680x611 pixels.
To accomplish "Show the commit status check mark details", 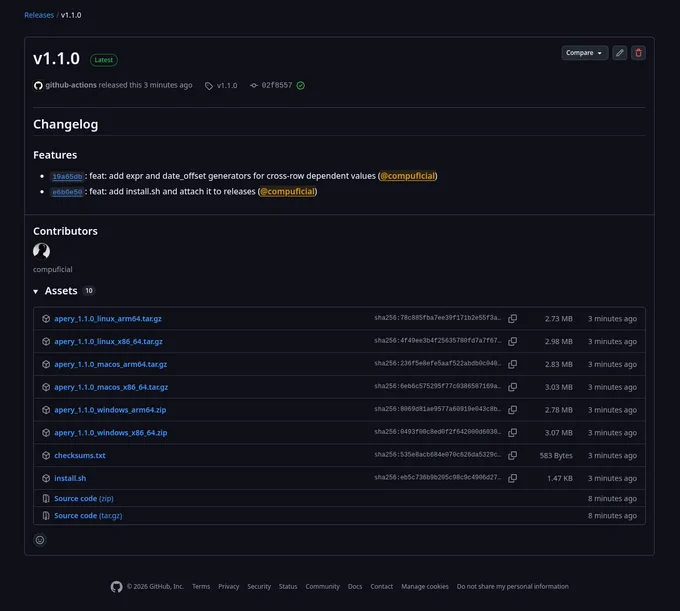I will [x=301, y=85].
